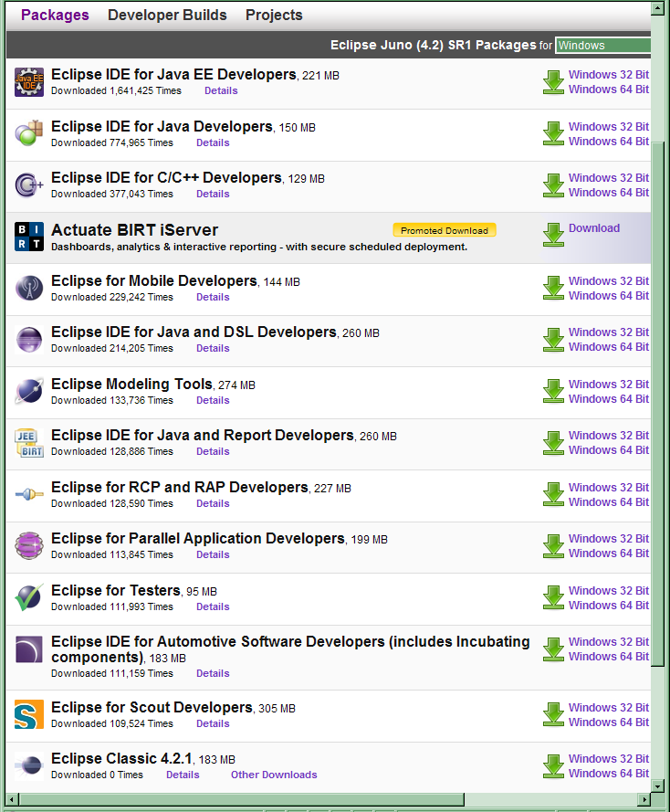Viewport: 670px width, 812px height.
Task: Download Windows 32 Bit Report Developers
Action: point(609,435)
